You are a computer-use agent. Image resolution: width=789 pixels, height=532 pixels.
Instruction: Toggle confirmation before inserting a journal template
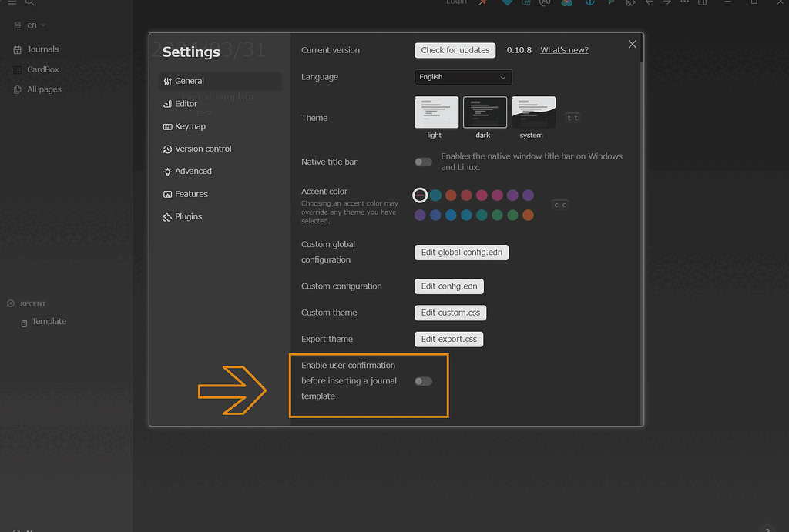click(423, 380)
